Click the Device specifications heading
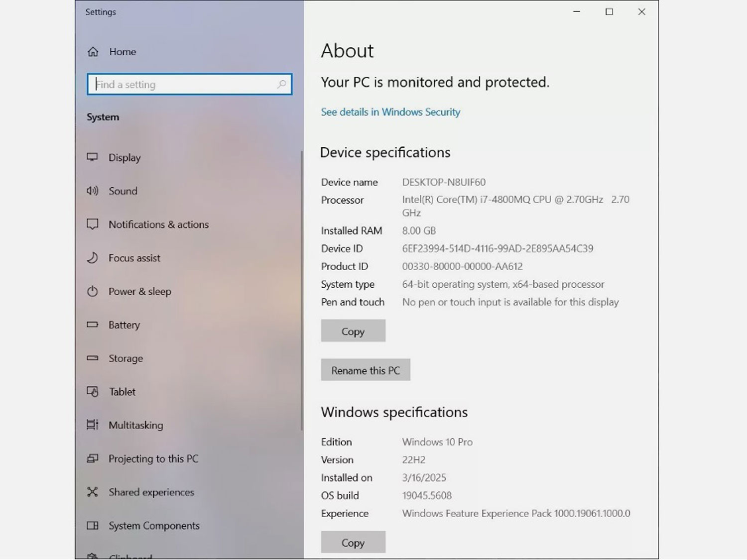The height and width of the screenshot is (560, 747). pyautogui.click(x=385, y=152)
